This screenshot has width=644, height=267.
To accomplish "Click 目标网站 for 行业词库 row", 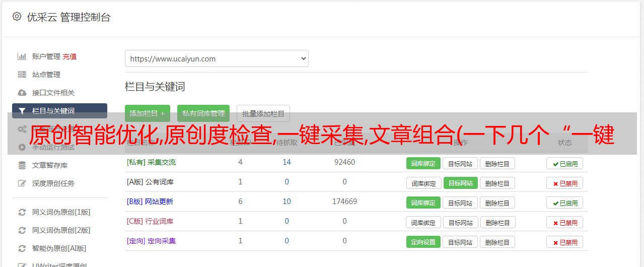I will click(x=460, y=222).
